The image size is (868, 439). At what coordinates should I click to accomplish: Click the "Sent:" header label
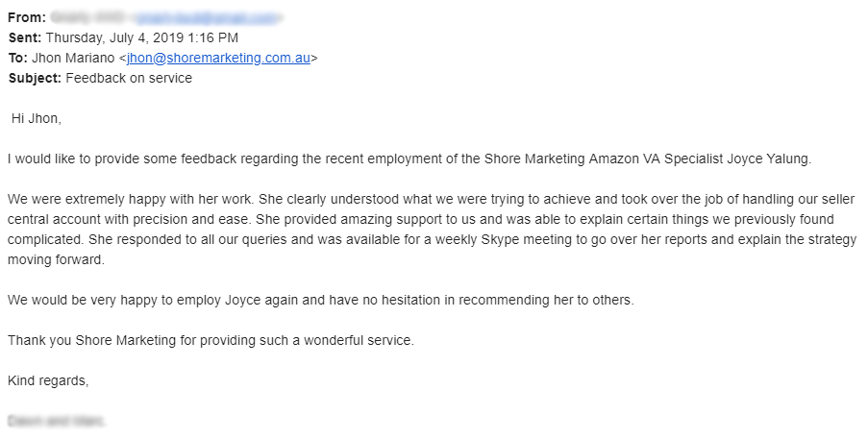pos(24,37)
